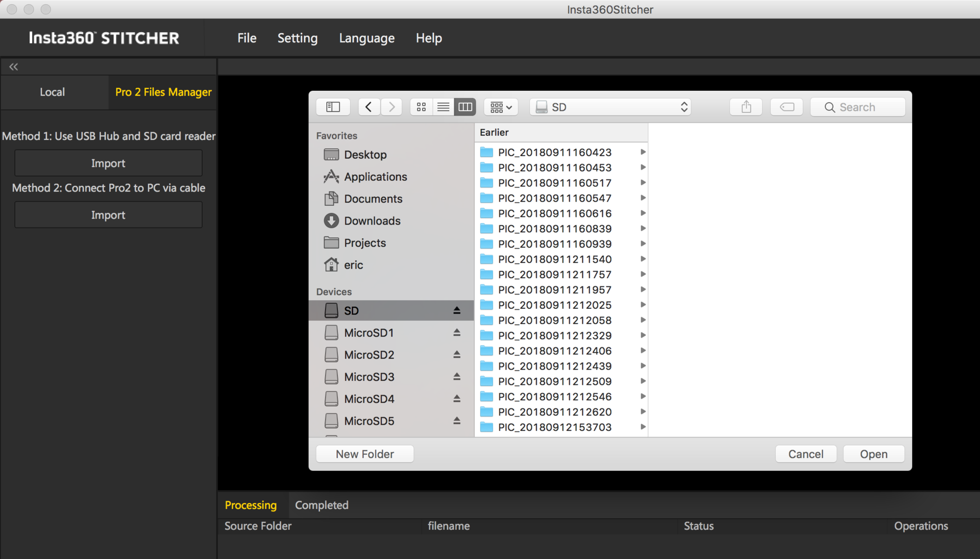
Task: Toggle the file dialog sidebar icon
Action: click(x=333, y=107)
